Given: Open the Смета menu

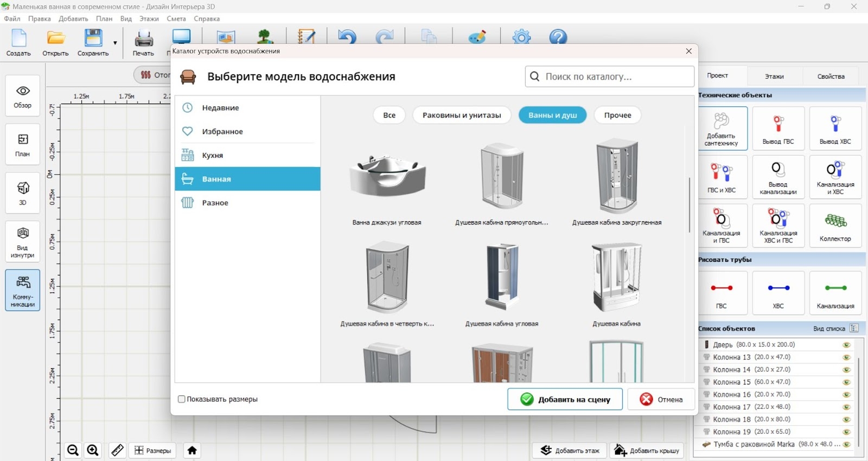Looking at the screenshot, I should pyautogui.click(x=176, y=18).
